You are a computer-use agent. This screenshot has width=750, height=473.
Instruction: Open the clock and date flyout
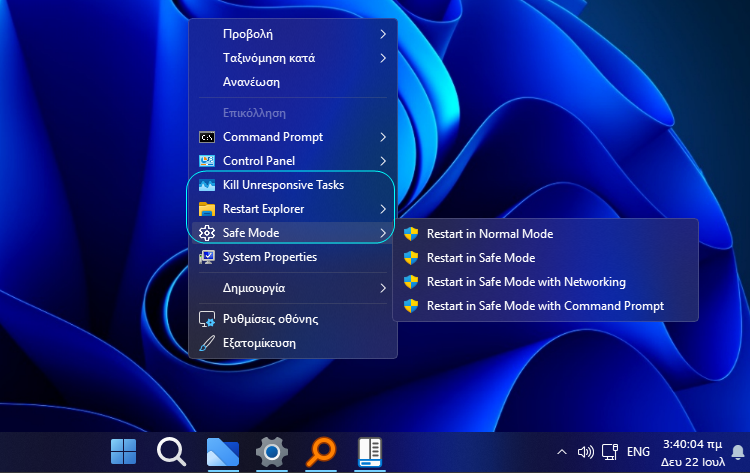pyautogui.click(x=693, y=452)
